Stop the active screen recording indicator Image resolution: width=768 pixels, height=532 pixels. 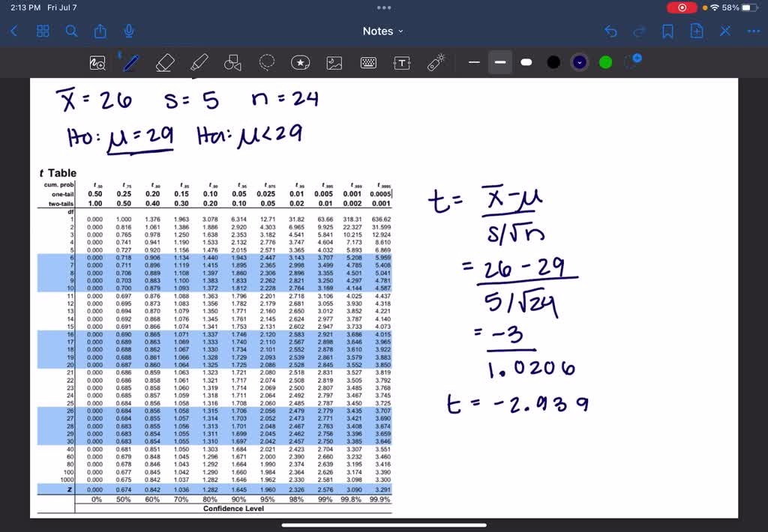[x=682, y=7]
